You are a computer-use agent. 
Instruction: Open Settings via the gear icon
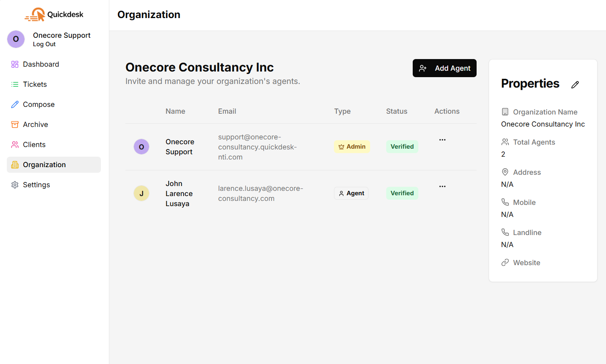[x=15, y=184]
